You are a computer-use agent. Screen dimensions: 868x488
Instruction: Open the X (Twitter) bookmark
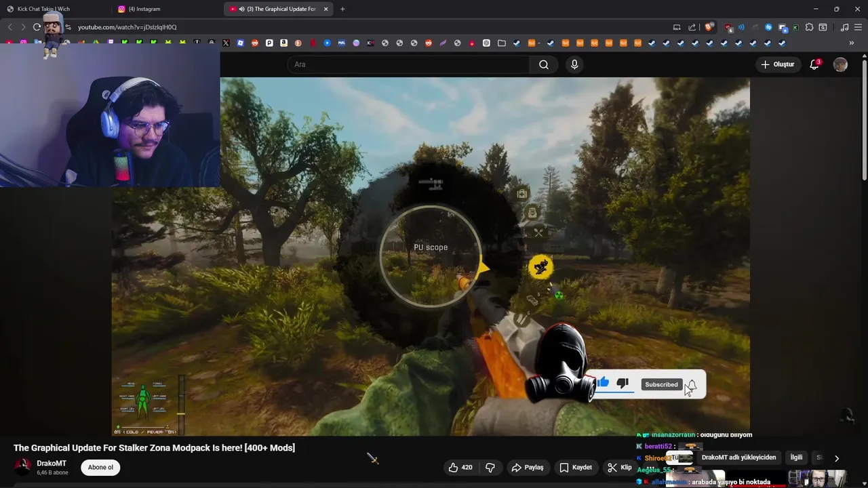(226, 43)
